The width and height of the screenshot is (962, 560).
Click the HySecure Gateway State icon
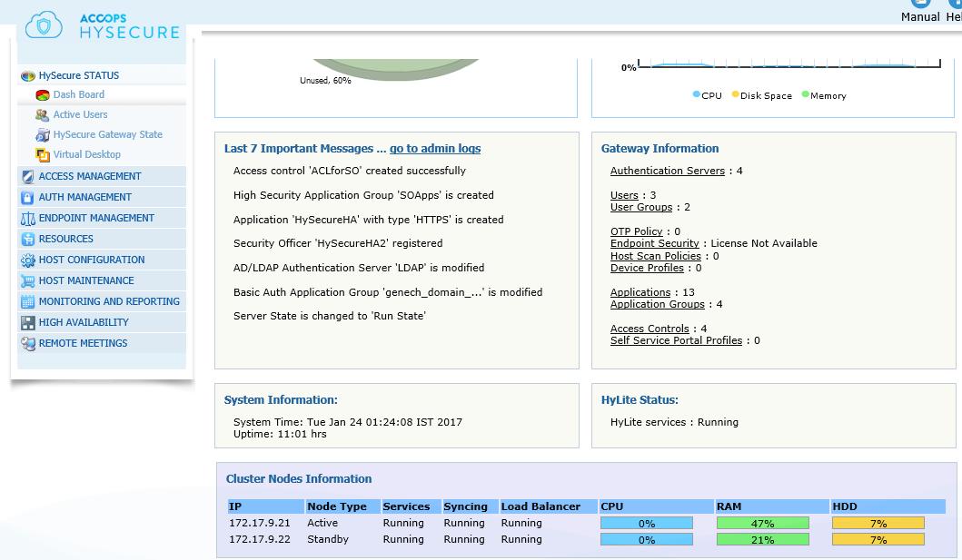(43, 135)
